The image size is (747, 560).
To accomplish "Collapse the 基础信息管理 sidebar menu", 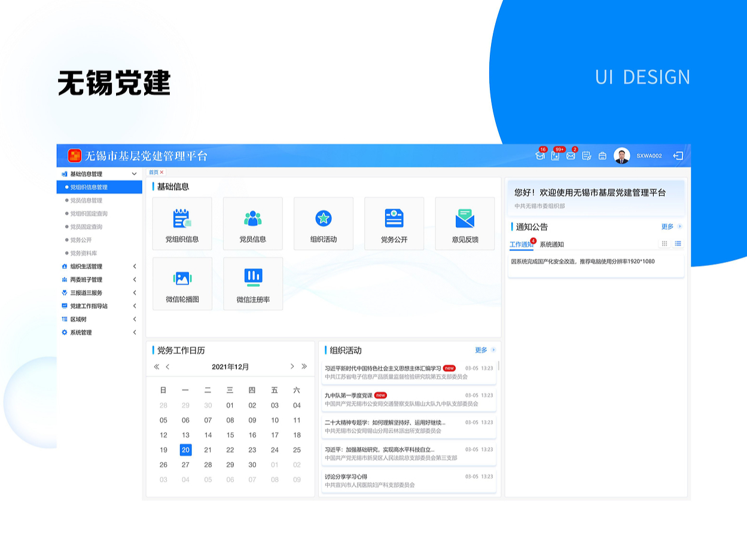I will pyautogui.click(x=134, y=173).
